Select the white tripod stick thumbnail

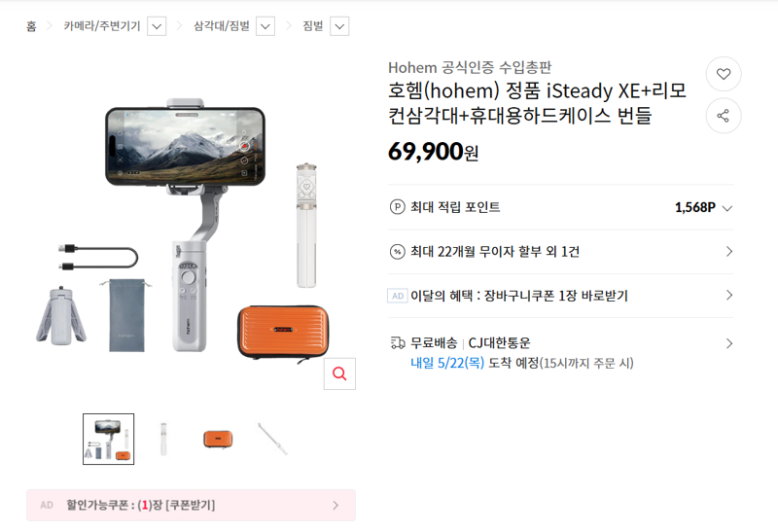coord(163,440)
